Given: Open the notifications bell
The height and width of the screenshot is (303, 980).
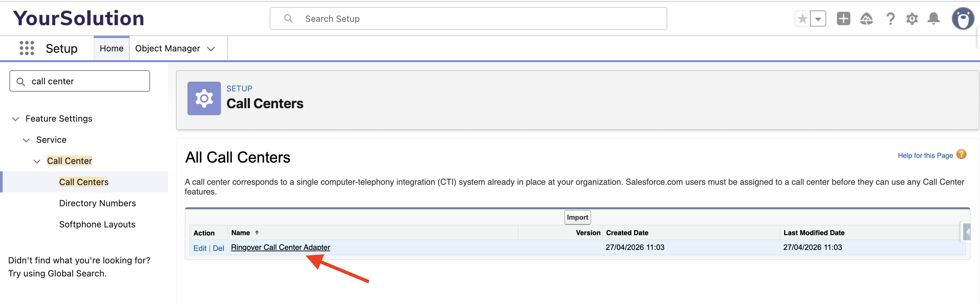Looking at the screenshot, I should point(934,19).
